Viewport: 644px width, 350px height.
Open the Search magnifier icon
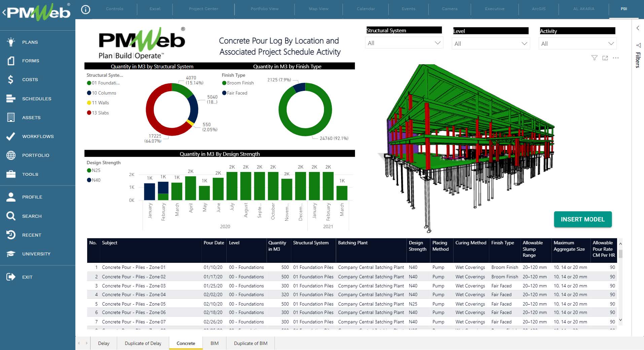click(11, 216)
